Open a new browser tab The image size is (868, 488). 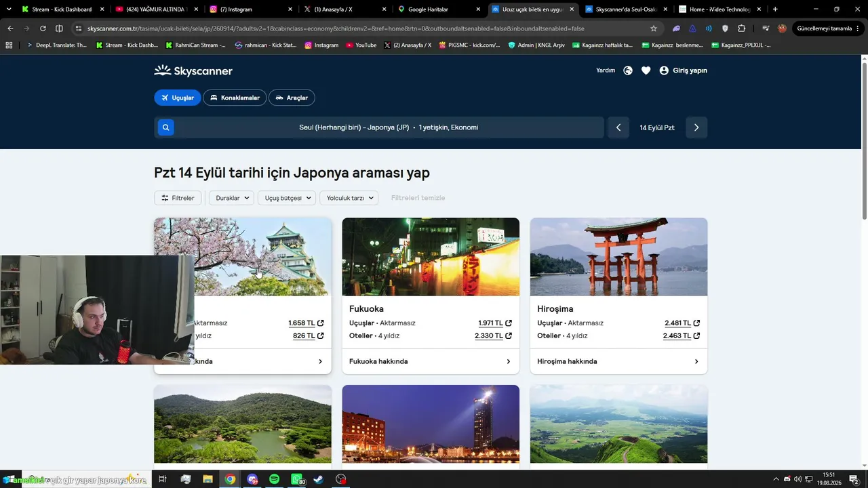pyautogui.click(x=775, y=9)
